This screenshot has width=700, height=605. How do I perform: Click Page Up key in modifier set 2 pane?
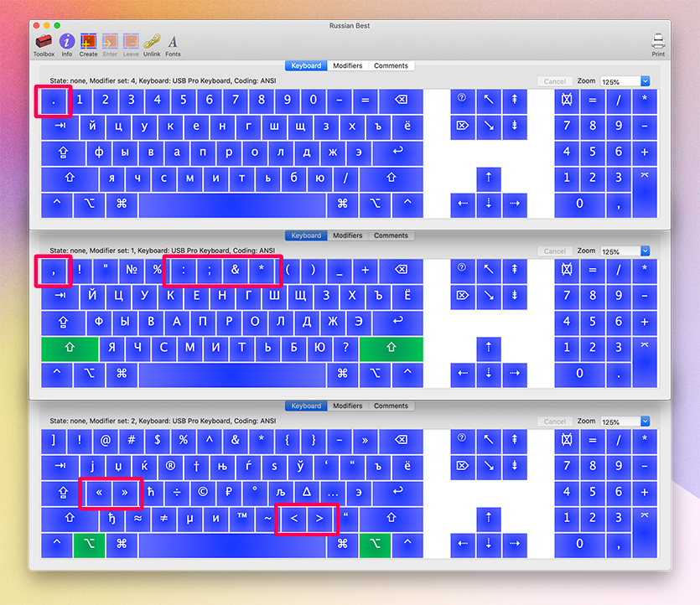click(514, 442)
